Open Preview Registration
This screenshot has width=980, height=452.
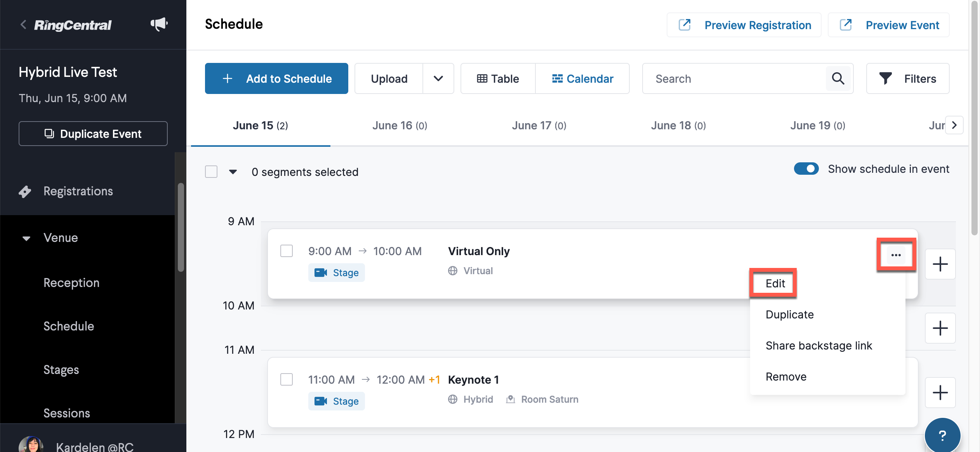point(744,25)
